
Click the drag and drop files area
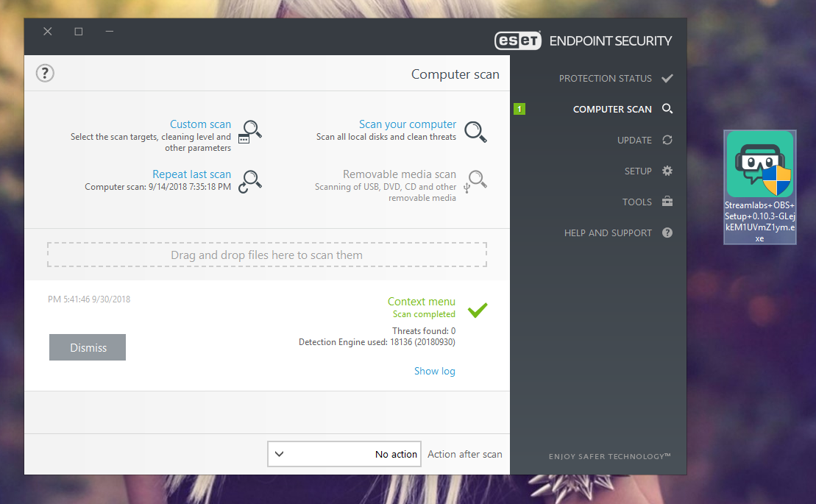point(267,255)
